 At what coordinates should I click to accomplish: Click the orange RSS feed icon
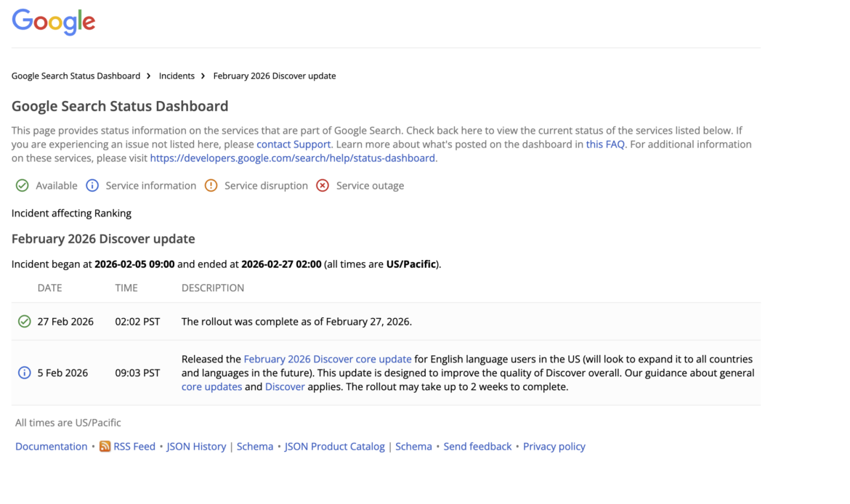click(105, 447)
